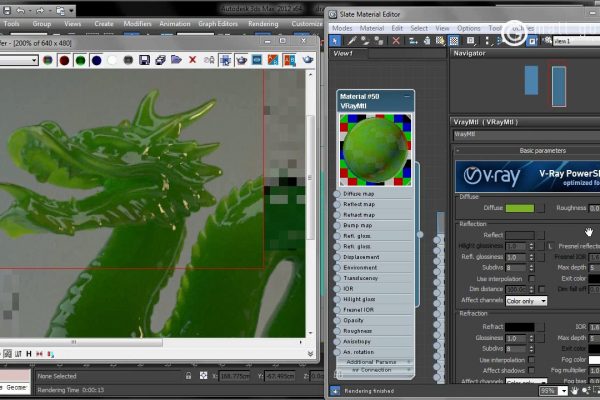This screenshot has height=400, width=600.
Task: Enable the blue channel in frame buffer
Action: click(x=96, y=60)
